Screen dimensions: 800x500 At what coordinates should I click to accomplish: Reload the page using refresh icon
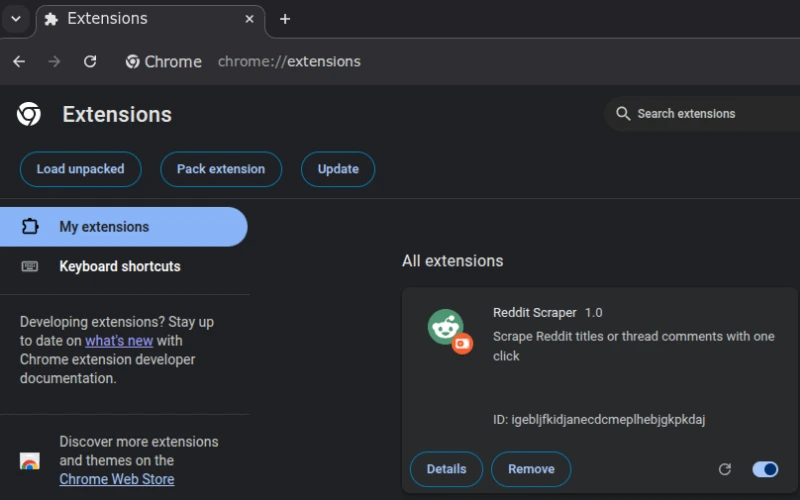90,62
